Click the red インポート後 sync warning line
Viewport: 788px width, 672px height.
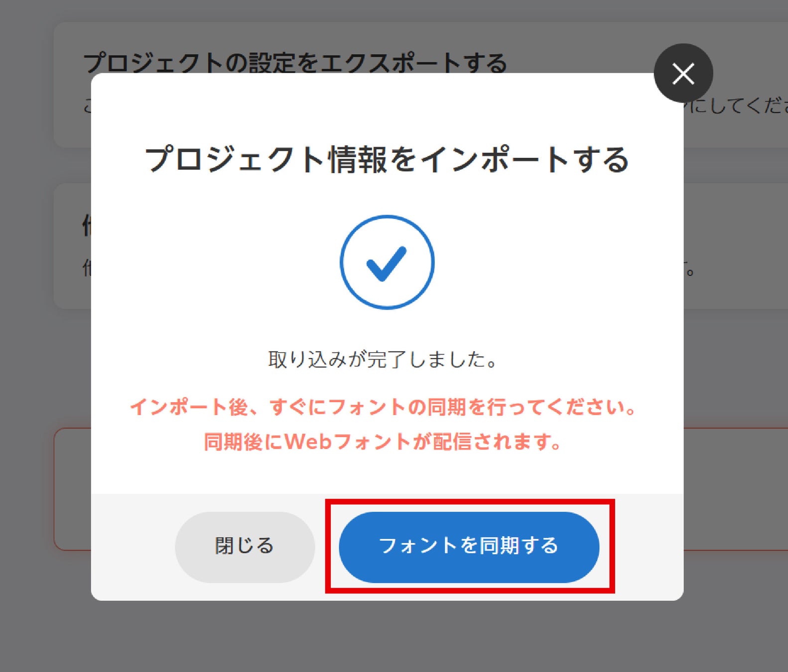tap(383, 407)
